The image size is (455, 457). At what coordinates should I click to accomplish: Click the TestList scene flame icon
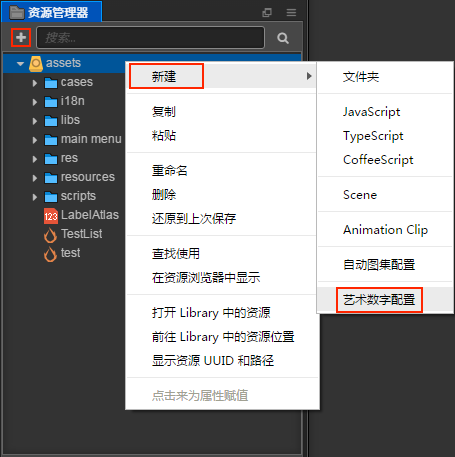50,235
